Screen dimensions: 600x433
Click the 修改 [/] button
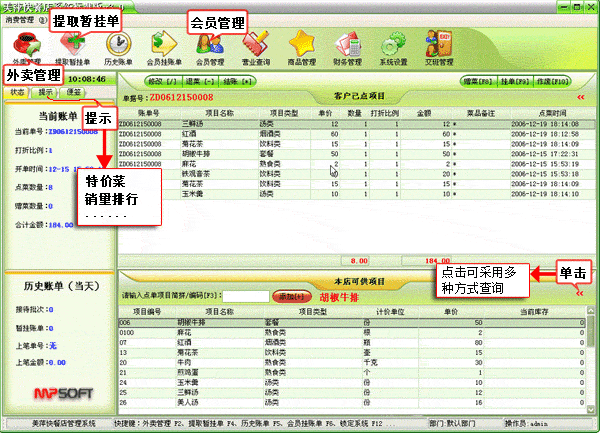coord(162,80)
